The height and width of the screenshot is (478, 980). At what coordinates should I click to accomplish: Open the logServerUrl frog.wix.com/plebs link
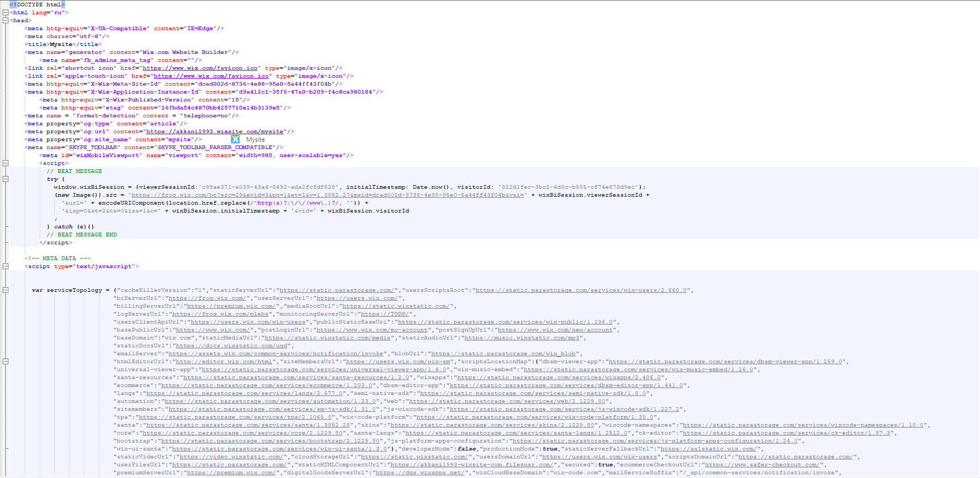click(x=220, y=314)
